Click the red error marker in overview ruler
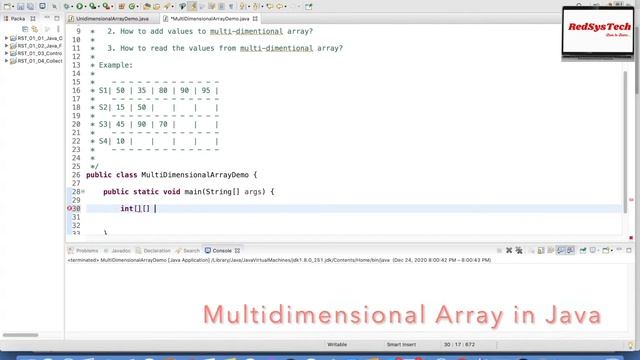Viewport: 640px width, 360px height. pos(631,200)
